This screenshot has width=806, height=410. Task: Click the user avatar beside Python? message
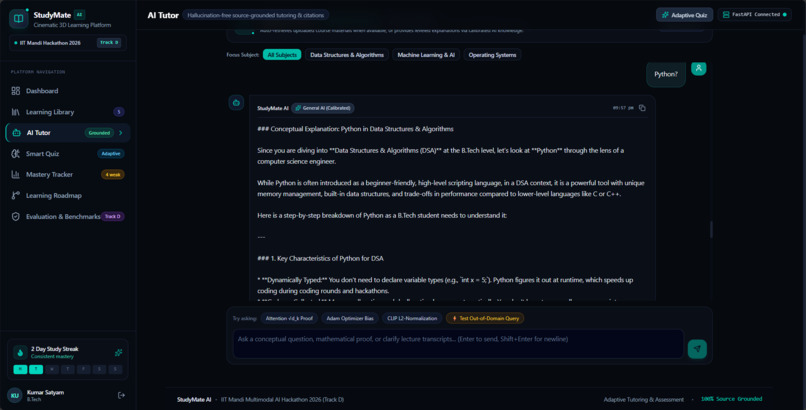point(699,68)
